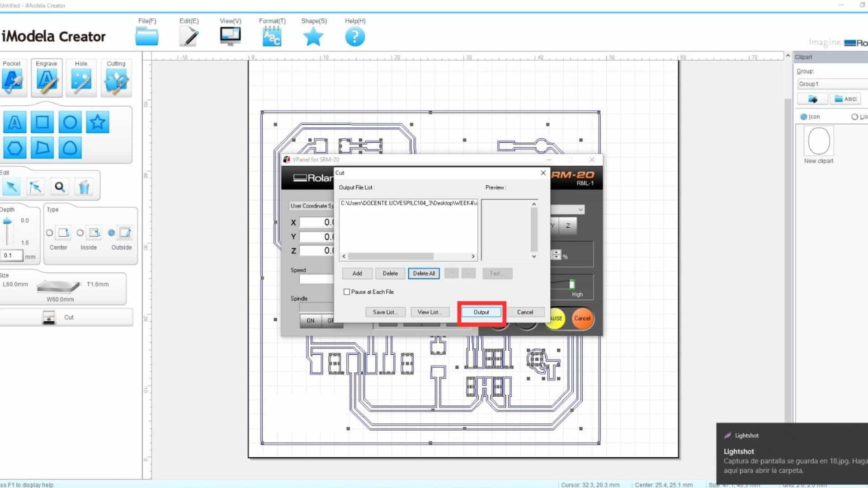Click the View List button

coord(430,312)
